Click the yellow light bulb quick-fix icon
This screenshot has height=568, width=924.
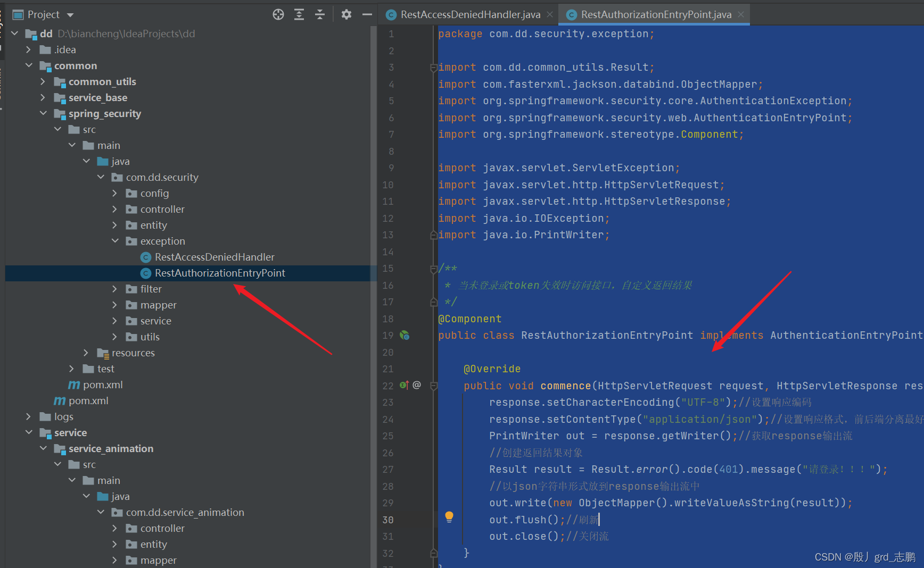point(449,516)
